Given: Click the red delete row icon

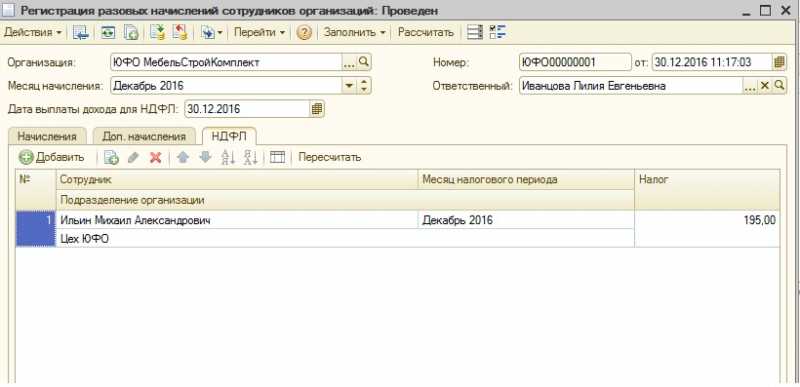Looking at the screenshot, I should pyautogui.click(x=156, y=158).
